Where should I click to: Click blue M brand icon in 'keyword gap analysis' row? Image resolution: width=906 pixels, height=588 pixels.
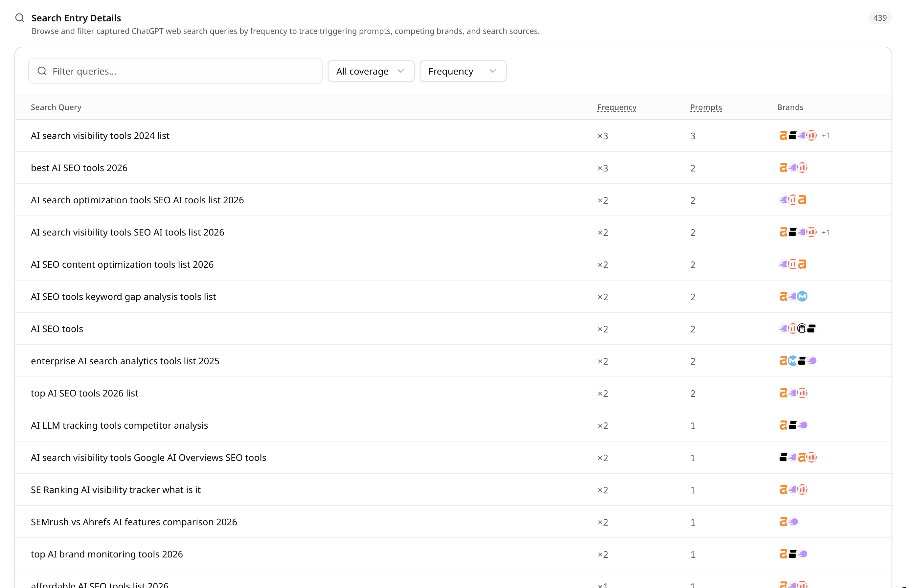(x=802, y=297)
